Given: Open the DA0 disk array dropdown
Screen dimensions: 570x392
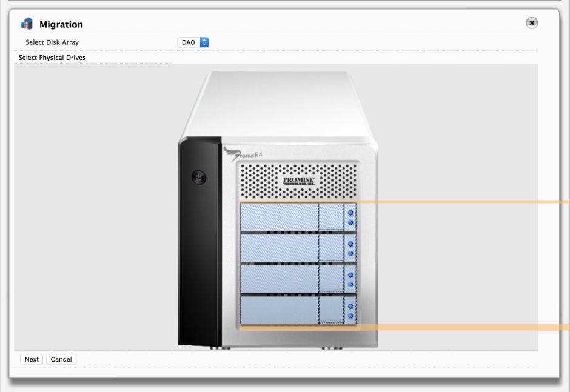Looking at the screenshot, I should 193,42.
